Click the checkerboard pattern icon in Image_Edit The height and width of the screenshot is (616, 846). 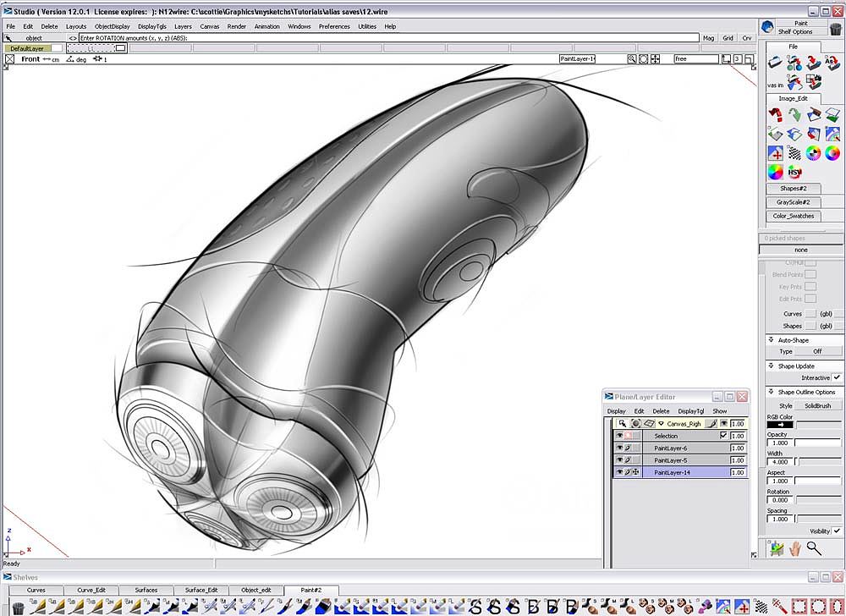click(794, 153)
